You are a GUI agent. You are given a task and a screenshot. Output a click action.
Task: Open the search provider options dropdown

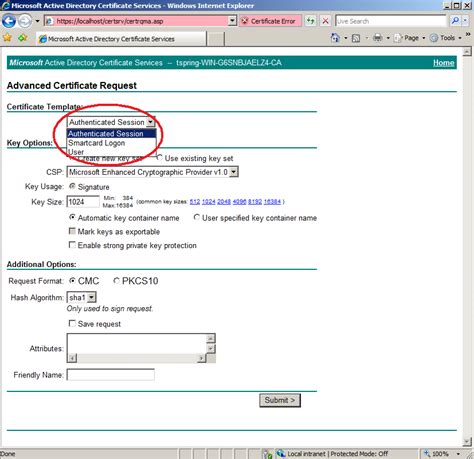point(465,21)
